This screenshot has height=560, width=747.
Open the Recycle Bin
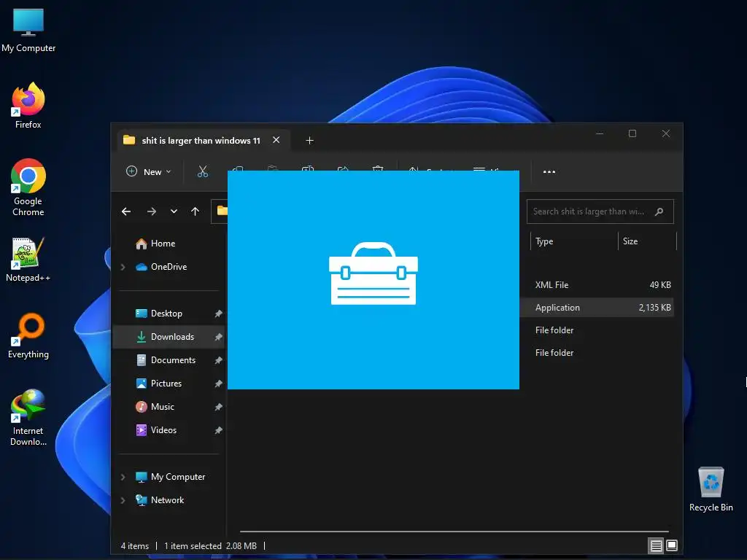coord(711,489)
